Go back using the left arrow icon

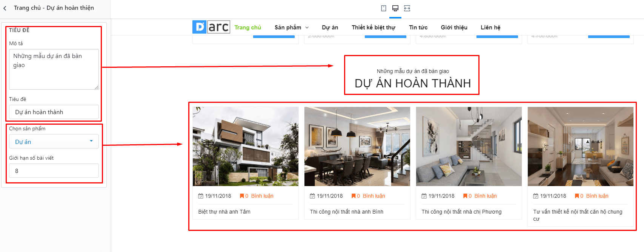point(5,8)
